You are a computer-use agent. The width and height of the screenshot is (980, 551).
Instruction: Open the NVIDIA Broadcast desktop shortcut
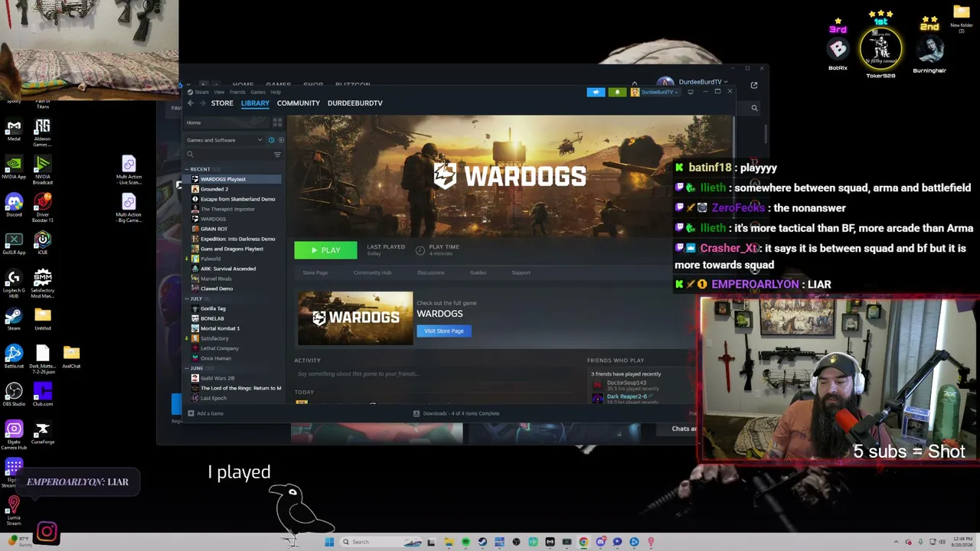tap(43, 170)
